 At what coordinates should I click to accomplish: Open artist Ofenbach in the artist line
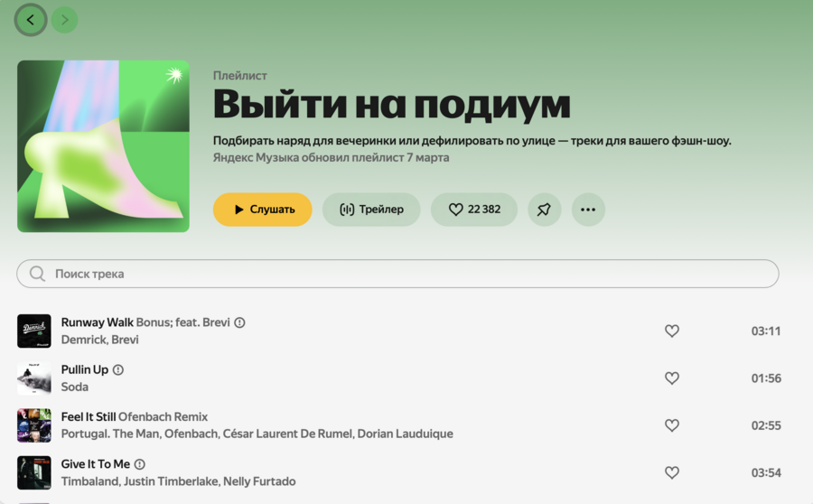click(192, 434)
